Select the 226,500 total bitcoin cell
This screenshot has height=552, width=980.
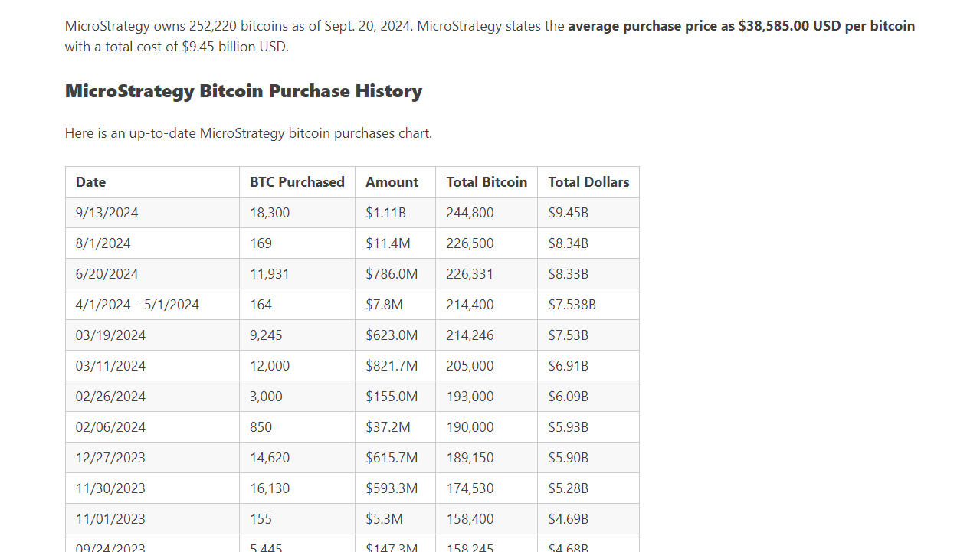click(x=487, y=243)
